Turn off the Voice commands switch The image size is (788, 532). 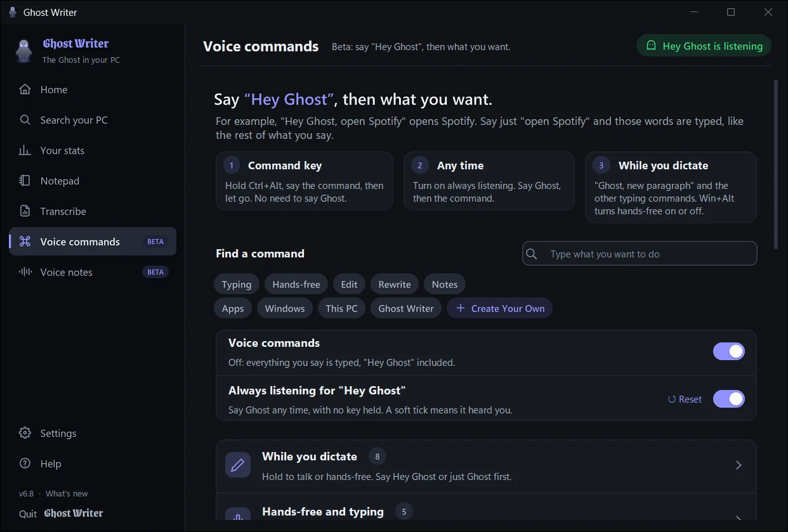[x=728, y=351]
